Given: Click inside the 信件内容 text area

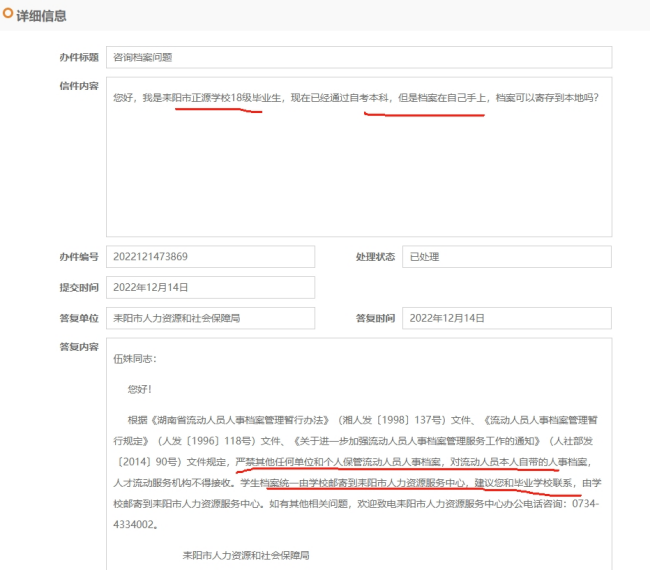Looking at the screenshot, I should click(x=359, y=157).
